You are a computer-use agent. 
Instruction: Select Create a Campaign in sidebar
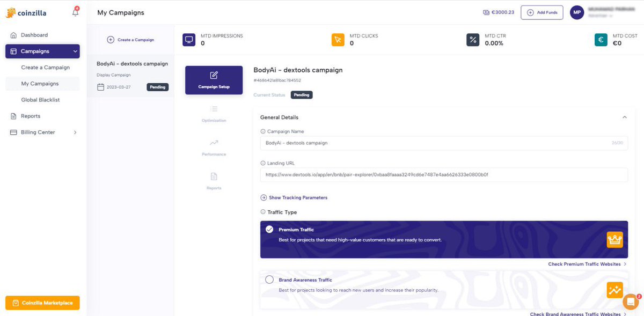[46, 68]
